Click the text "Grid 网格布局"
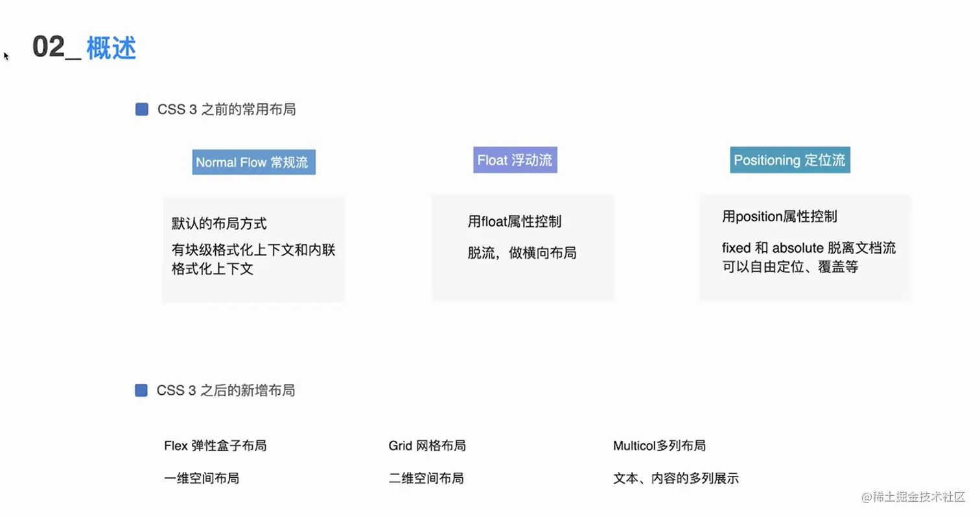Image resolution: width=980 pixels, height=518 pixels. pos(427,446)
